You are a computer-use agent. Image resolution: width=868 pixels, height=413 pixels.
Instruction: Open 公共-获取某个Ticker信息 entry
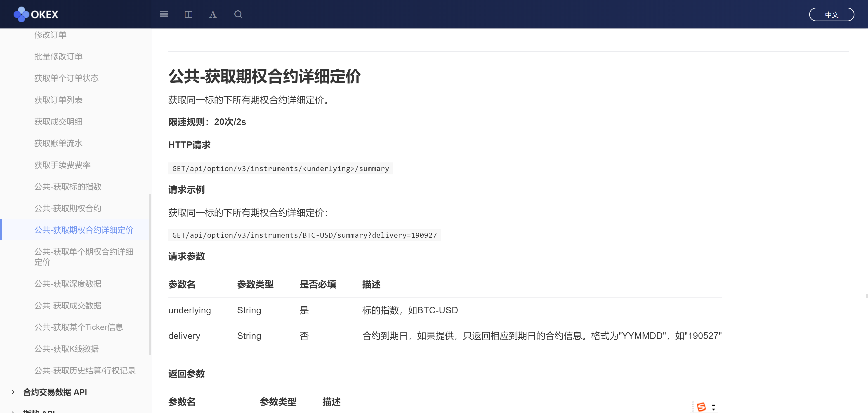tap(78, 327)
